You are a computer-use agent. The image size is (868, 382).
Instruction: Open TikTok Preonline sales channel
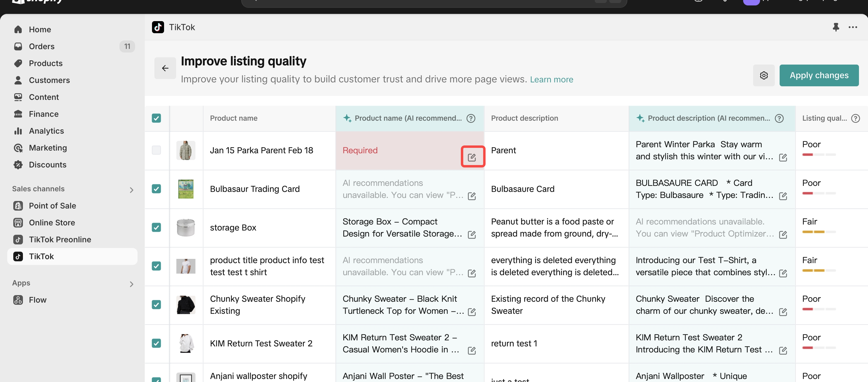click(x=60, y=239)
